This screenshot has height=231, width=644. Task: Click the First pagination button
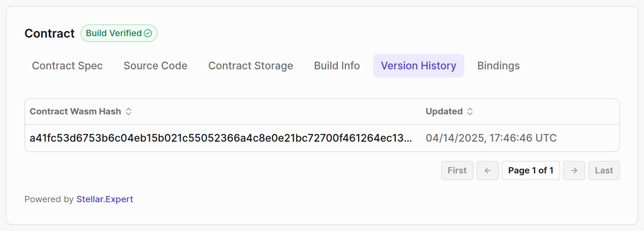[x=457, y=170]
